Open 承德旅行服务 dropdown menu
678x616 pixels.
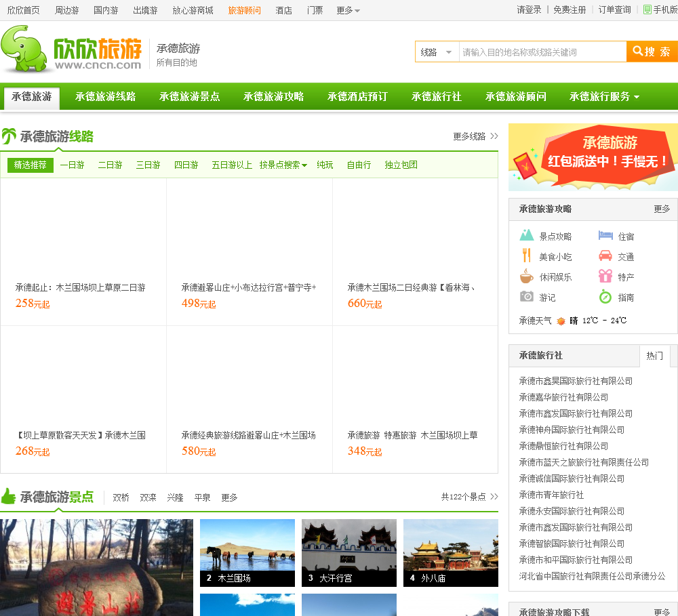tap(604, 96)
